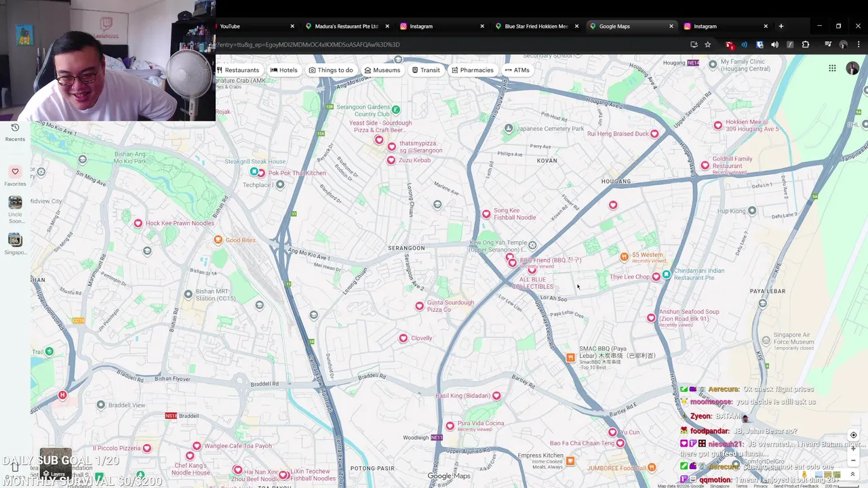Click the Yu Cun heart pin

point(612,432)
